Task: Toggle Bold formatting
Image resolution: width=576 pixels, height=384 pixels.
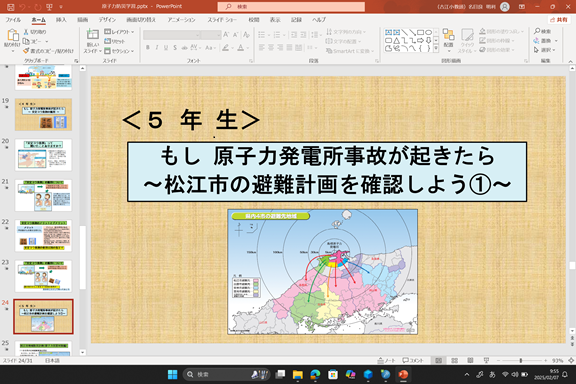Action: (148, 48)
